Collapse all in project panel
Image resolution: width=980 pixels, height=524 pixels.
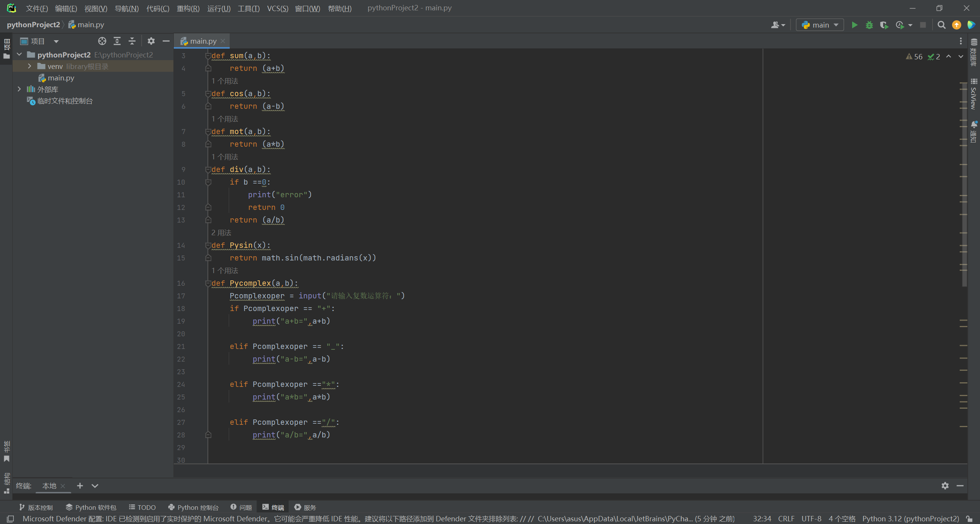coord(132,41)
